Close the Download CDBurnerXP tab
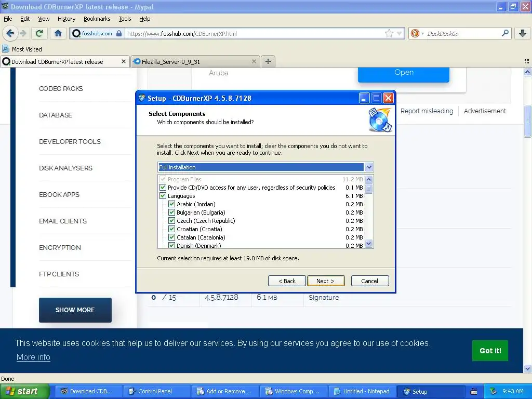Screen dimensions: 532x399 [124, 61]
